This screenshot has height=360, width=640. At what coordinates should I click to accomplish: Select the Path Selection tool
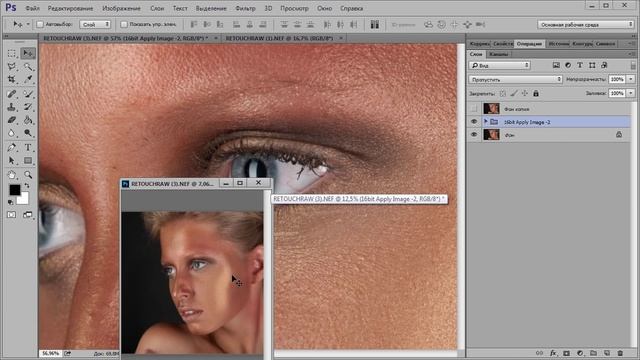11,161
